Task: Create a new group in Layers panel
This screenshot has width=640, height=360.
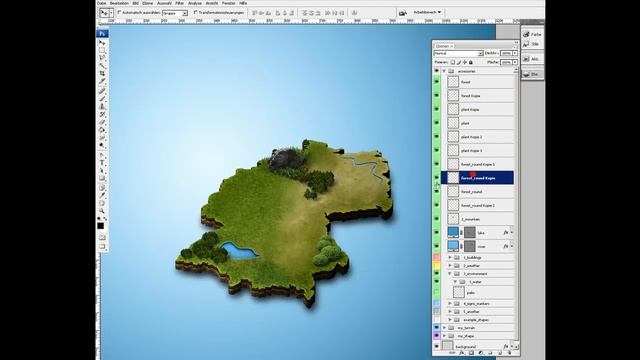Action: pos(490,353)
